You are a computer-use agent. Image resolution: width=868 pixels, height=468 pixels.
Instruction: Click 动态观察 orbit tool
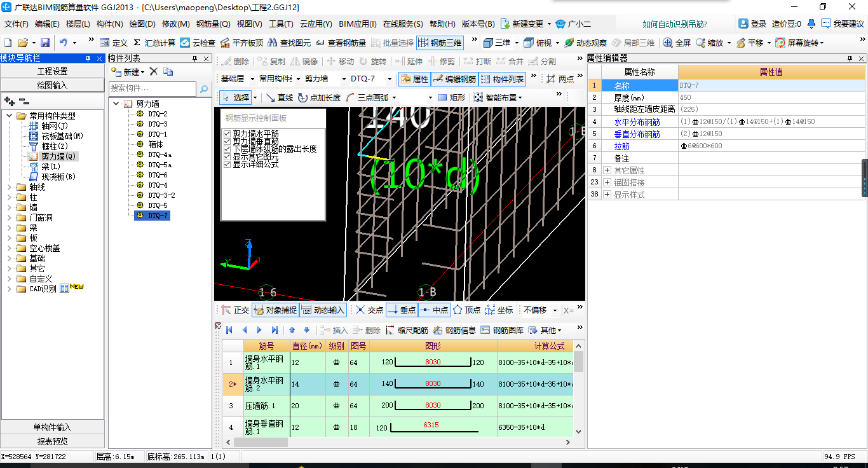[585, 43]
